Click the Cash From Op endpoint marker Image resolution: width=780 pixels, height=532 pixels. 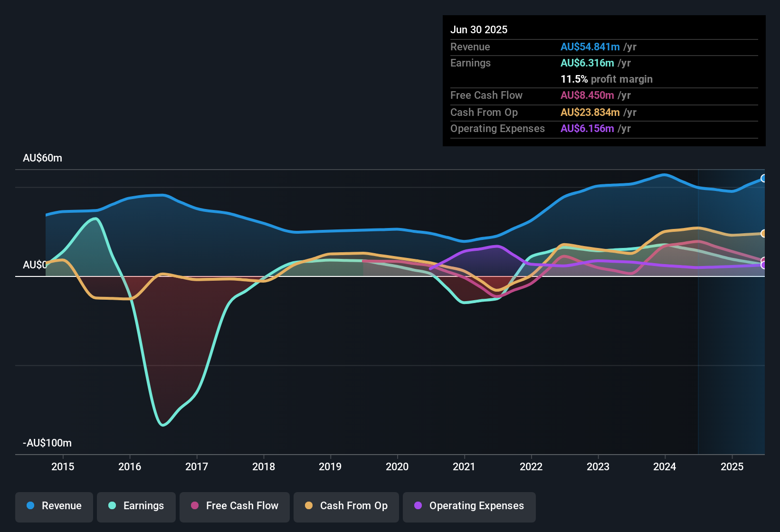pyautogui.click(x=764, y=234)
